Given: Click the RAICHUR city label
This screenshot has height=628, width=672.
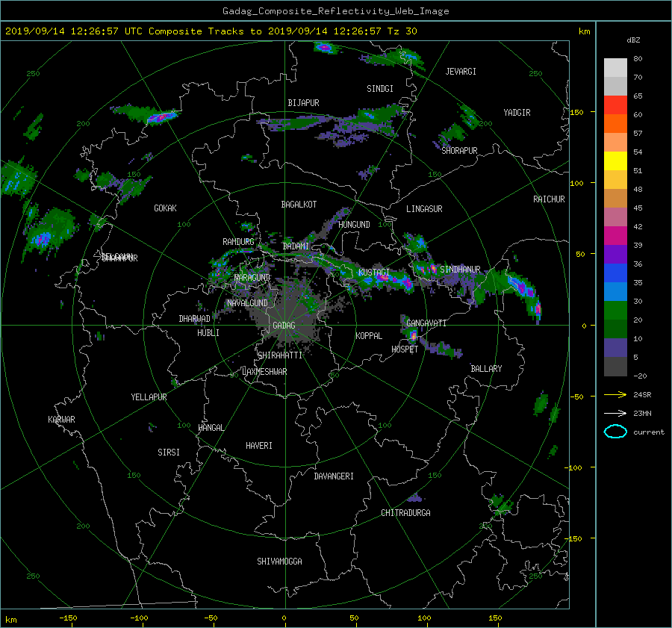Looking at the screenshot, I should coord(549,199).
